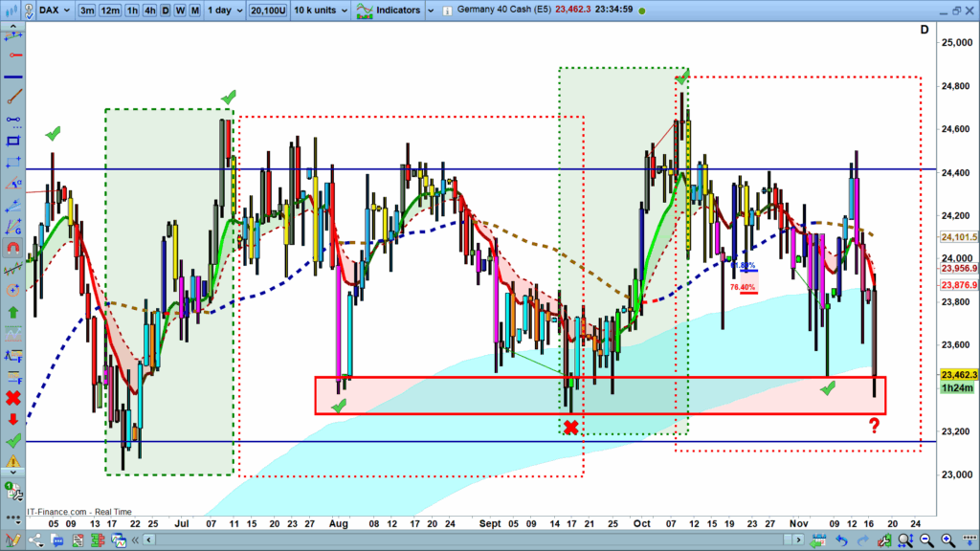Select the green checkmark marker tool
Image resolution: width=980 pixels, height=551 pixels.
[13, 441]
